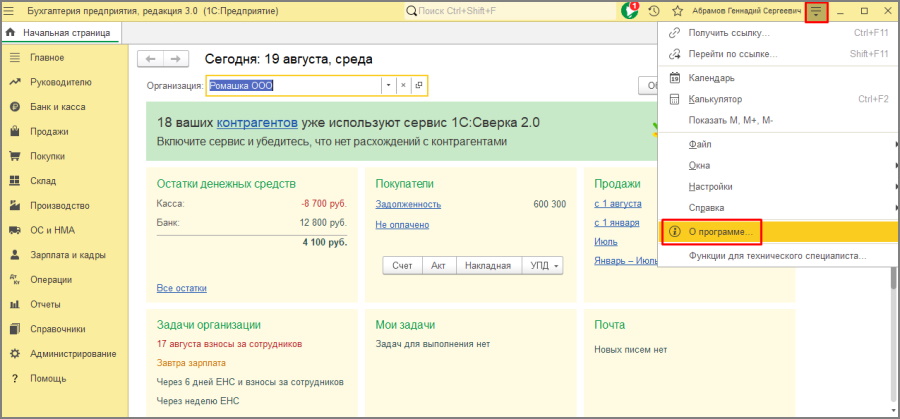Open the Задолженность link
Screen dimensions: 900x419
[x=408, y=204]
